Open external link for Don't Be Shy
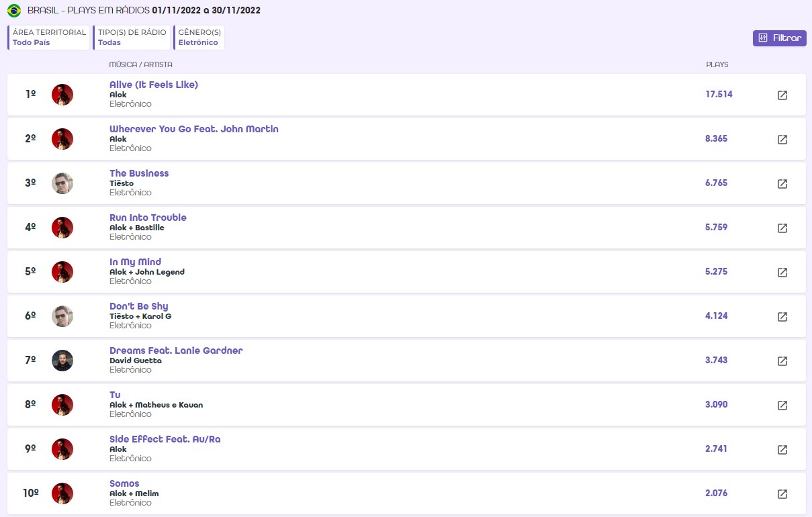The image size is (812, 517). (x=782, y=317)
